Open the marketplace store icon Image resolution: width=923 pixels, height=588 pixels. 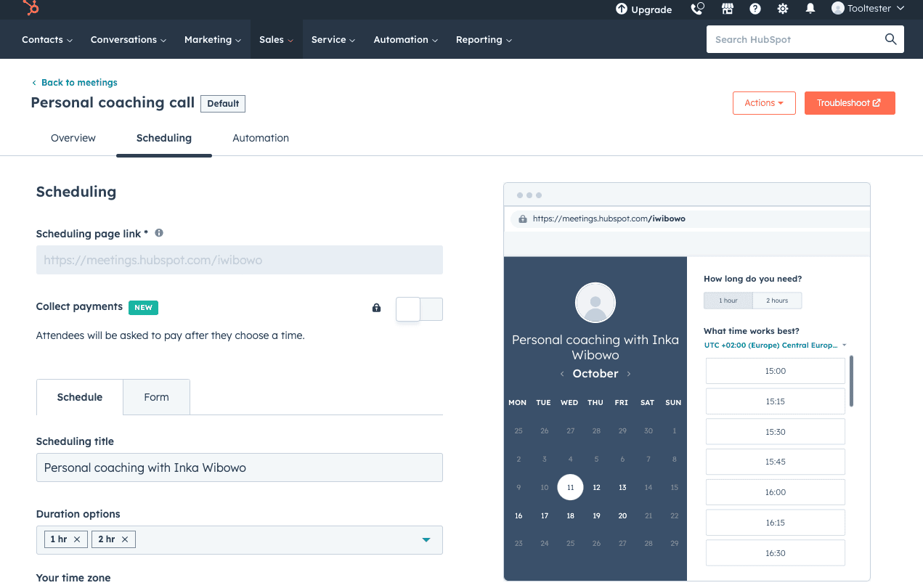pos(728,9)
